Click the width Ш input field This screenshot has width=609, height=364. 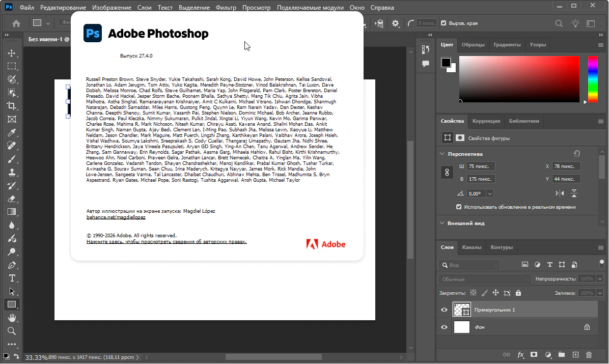point(481,166)
